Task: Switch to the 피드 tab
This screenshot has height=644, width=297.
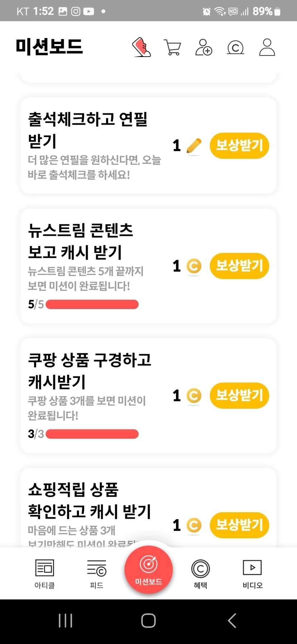Action: pyautogui.click(x=97, y=574)
